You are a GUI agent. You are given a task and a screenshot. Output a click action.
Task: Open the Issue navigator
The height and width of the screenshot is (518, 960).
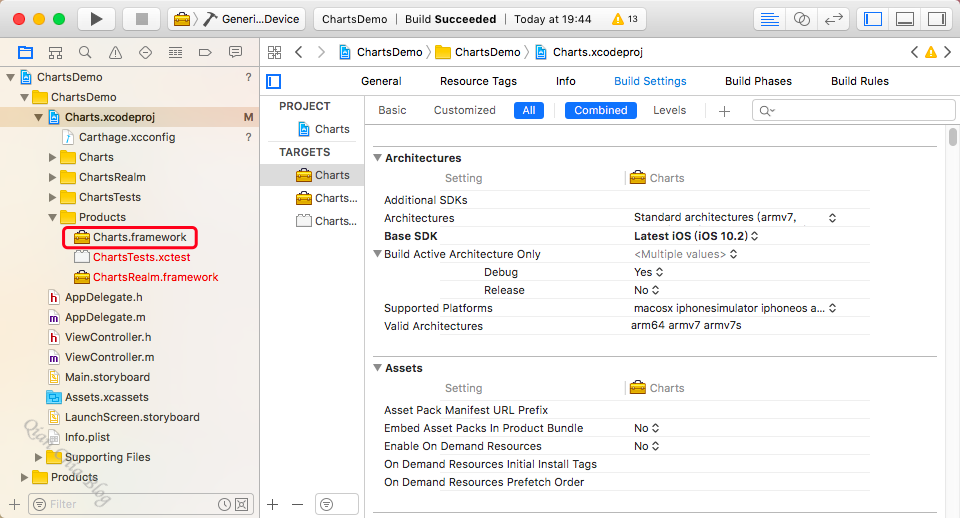click(x=115, y=53)
